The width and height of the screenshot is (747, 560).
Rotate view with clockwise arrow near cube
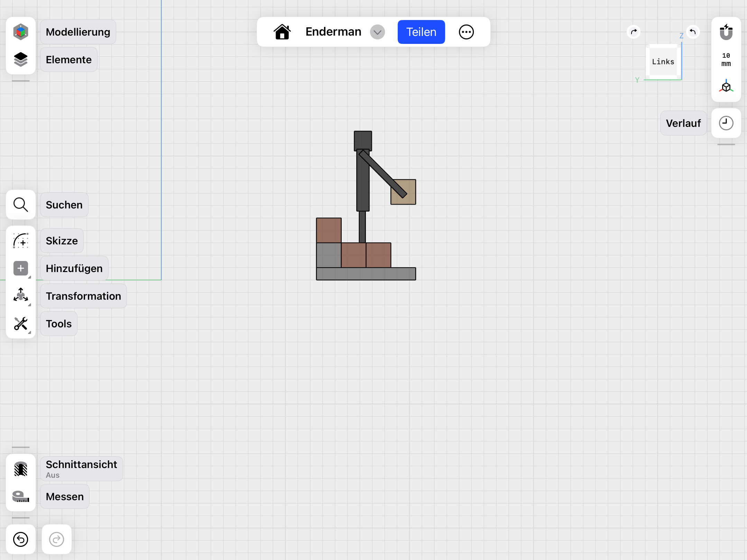(634, 32)
